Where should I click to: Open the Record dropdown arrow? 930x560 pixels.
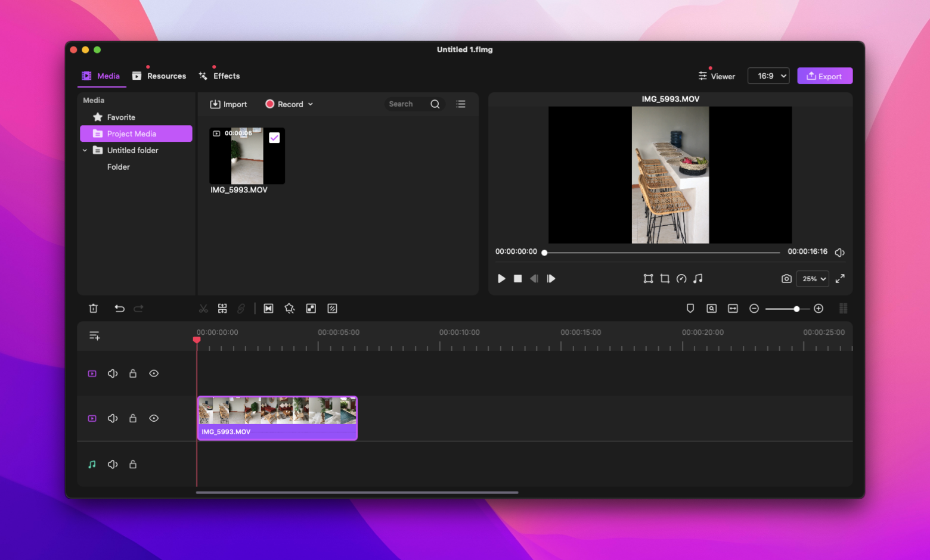tap(311, 104)
